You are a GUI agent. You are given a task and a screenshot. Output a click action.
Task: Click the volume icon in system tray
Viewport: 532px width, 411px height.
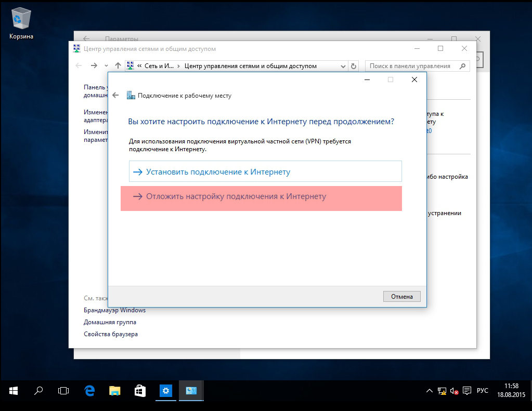pos(454,391)
